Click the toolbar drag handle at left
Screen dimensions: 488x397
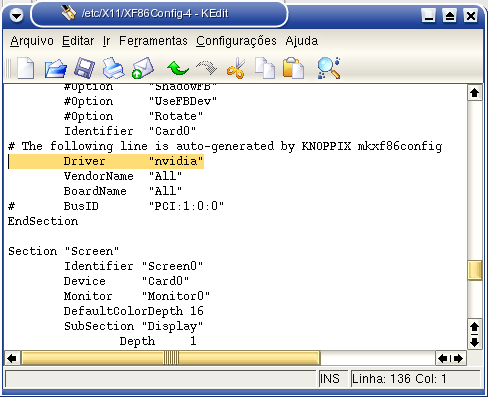click(x=9, y=68)
